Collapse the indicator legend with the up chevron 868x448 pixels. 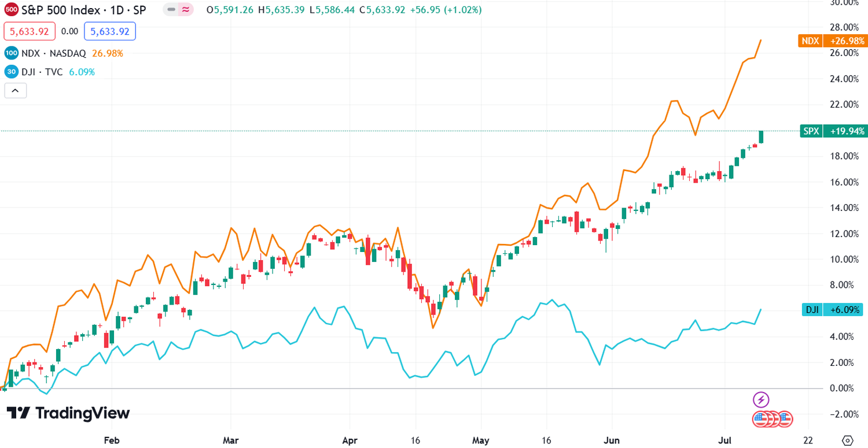tap(15, 90)
